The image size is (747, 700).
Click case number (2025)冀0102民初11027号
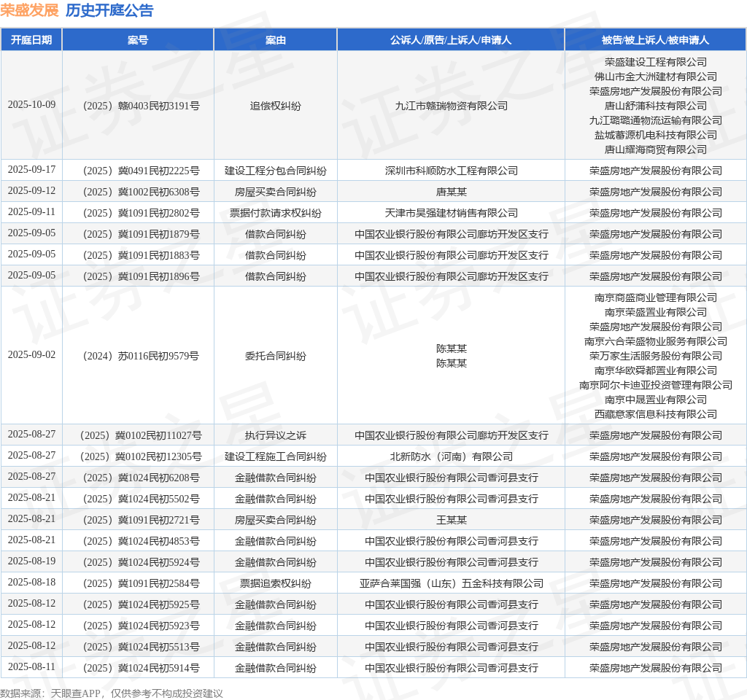(x=141, y=435)
